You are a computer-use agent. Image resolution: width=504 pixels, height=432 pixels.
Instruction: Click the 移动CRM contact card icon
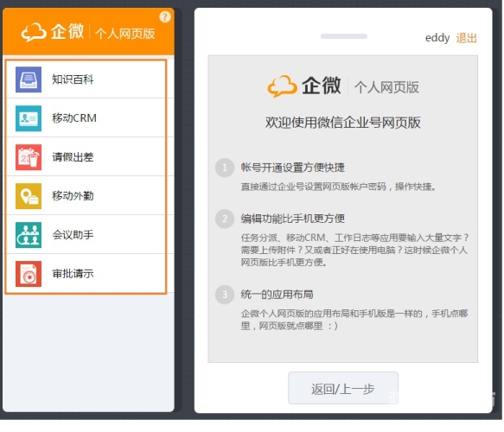point(29,118)
